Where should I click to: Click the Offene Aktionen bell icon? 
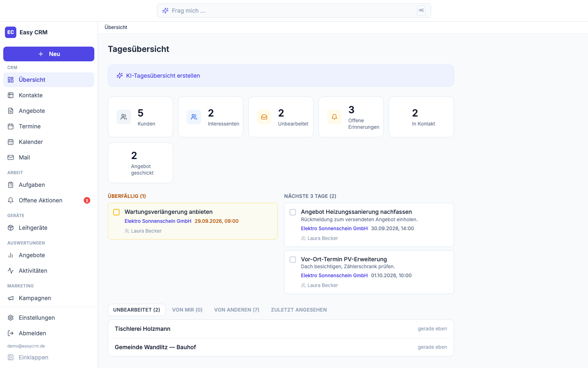click(11, 200)
